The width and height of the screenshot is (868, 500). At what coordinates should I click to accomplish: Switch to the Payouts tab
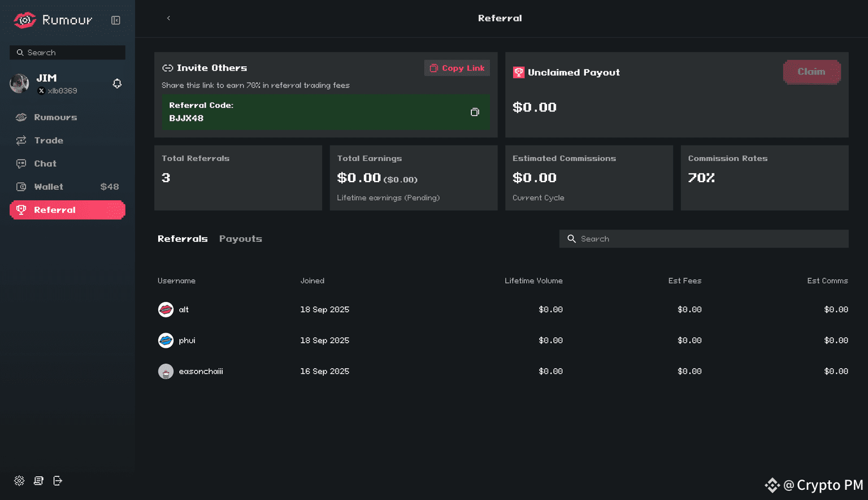click(240, 239)
